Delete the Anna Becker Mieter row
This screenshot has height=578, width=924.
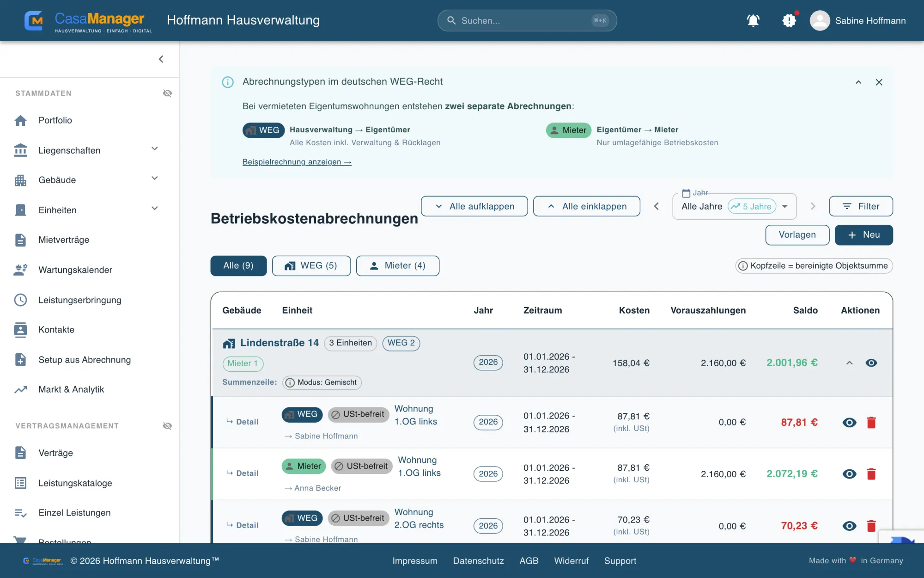point(871,474)
